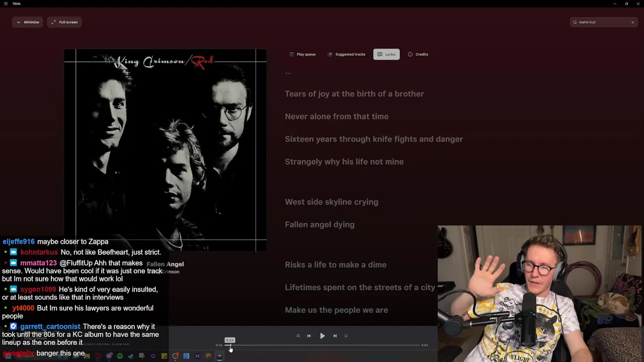Open the Play queue tab
The height and width of the screenshot is (362, 644).
point(302,54)
